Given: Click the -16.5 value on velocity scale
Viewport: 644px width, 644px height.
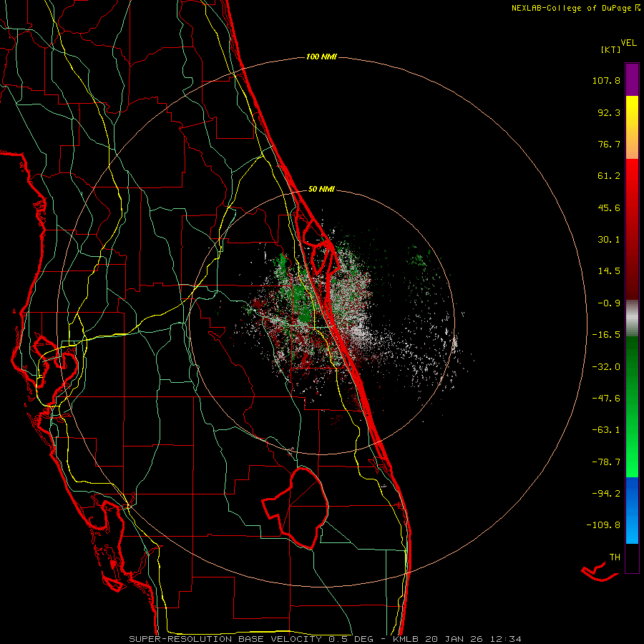Looking at the screenshot, I should 606,335.
